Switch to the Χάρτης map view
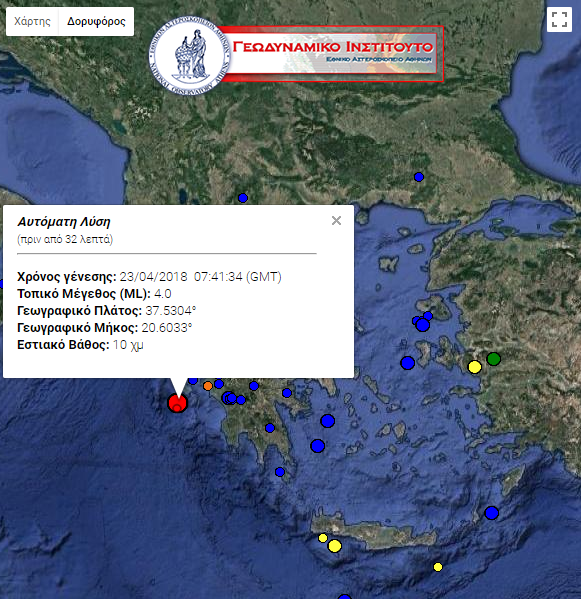The width and height of the screenshot is (581, 599). tap(32, 21)
